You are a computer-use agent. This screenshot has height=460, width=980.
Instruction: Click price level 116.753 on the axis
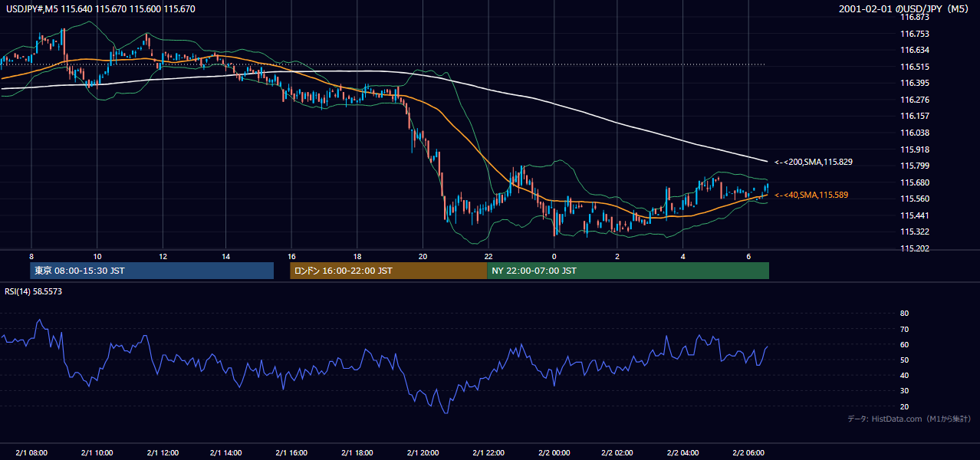point(914,34)
